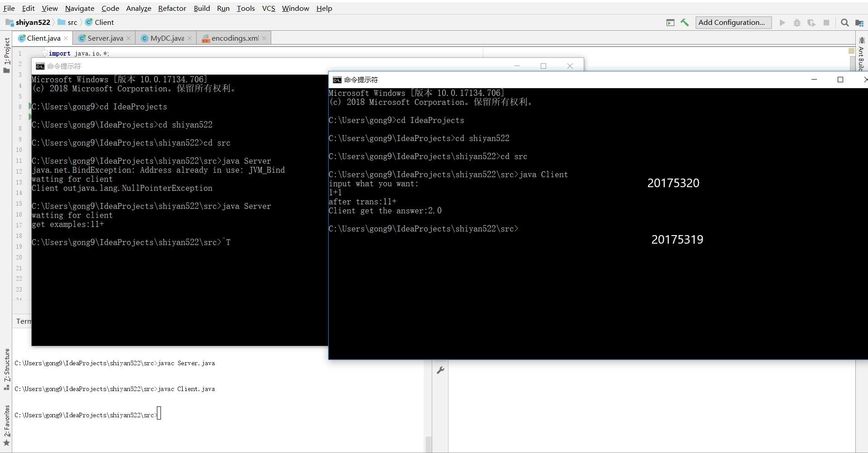Click the run window icon left of the hammer
The height and width of the screenshot is (453, 868).
tap(670, 23)
